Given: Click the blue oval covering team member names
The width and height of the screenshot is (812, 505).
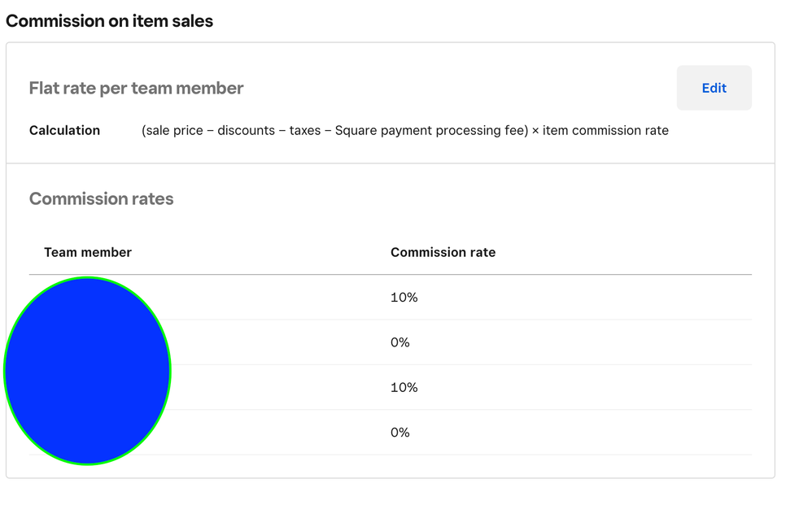Looking at the screenshot, I should point(87,371).
